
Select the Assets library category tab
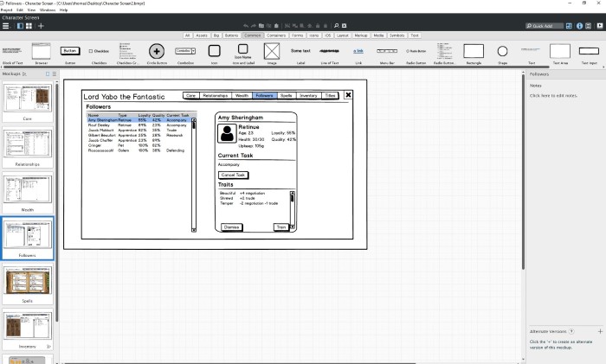click(x=202, y=35)
